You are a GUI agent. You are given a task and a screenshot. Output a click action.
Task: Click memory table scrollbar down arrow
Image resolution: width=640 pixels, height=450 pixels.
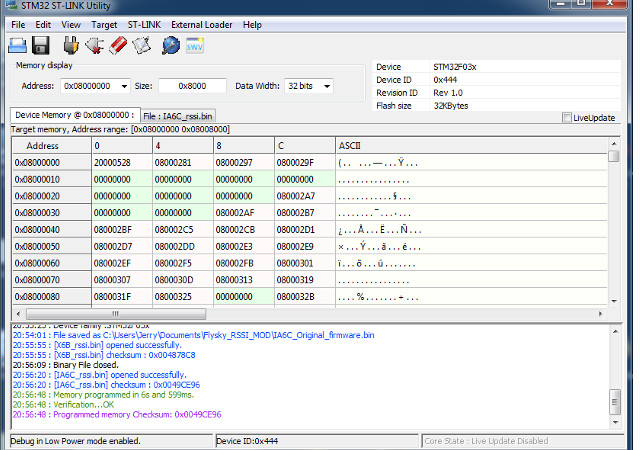pos(613,301)
